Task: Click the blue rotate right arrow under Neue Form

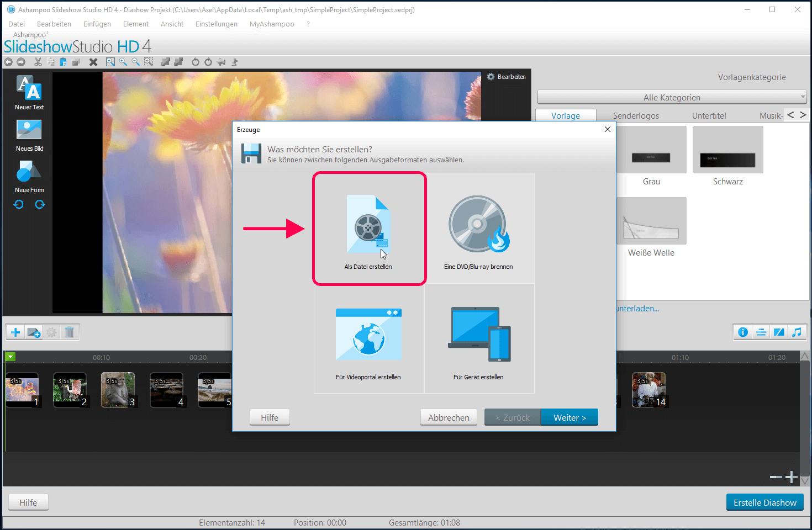Action: tap(40, 204)
